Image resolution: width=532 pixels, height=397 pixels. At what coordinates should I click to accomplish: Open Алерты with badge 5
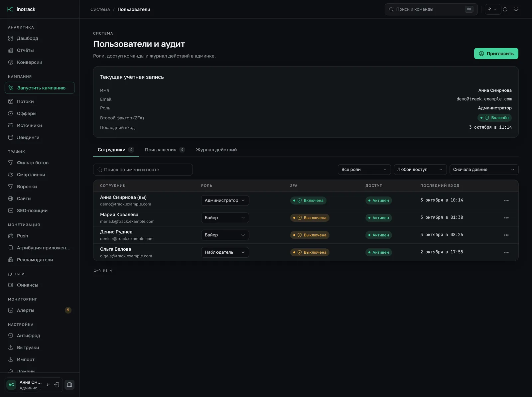(x=40, y=310)
